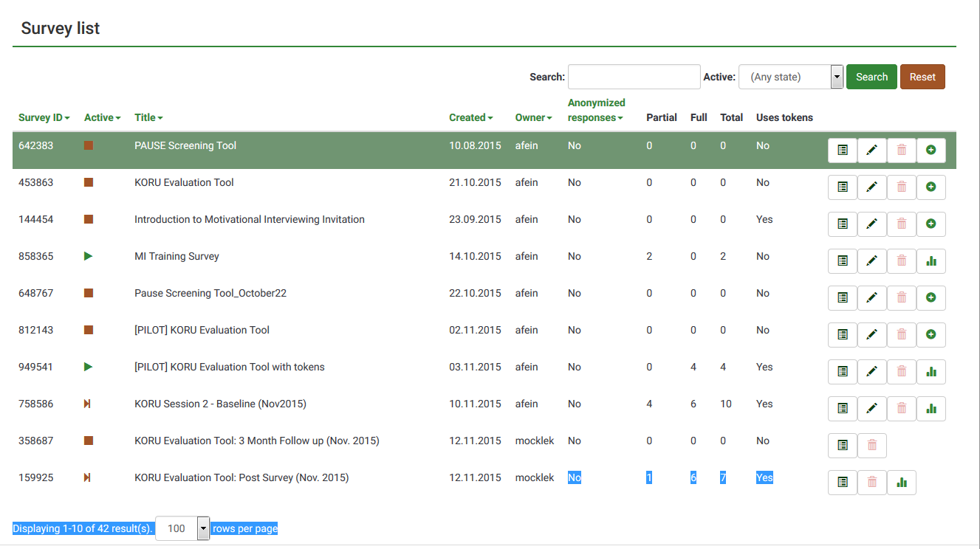Open the rows per page dropdown

(x=182, y=528)
